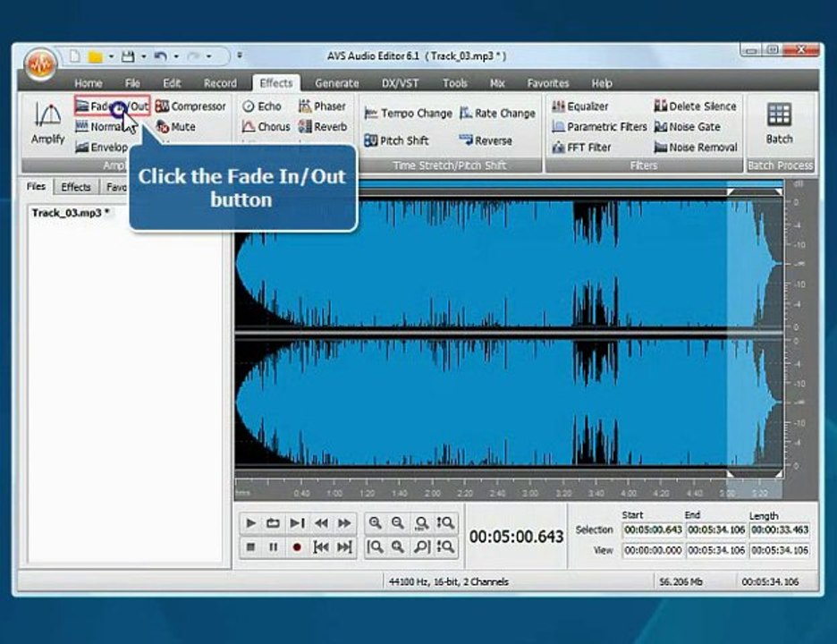Apply the Phaser effect

(322, 106)
